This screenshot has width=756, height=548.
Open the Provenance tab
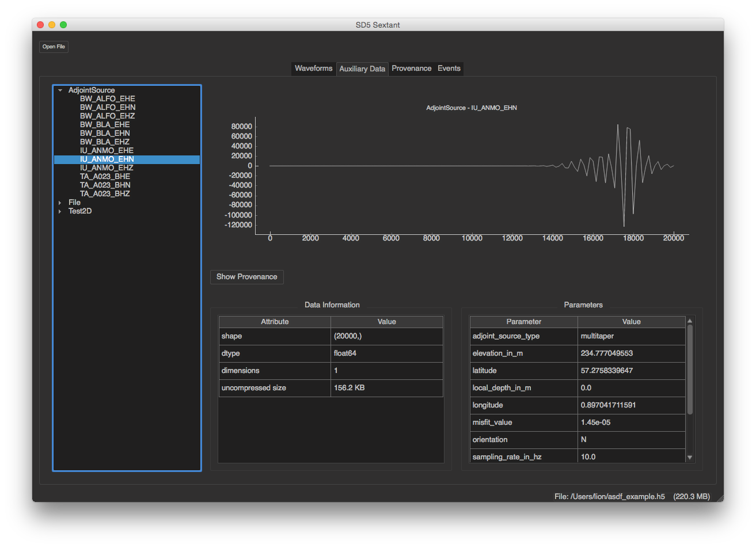point(411,68)
